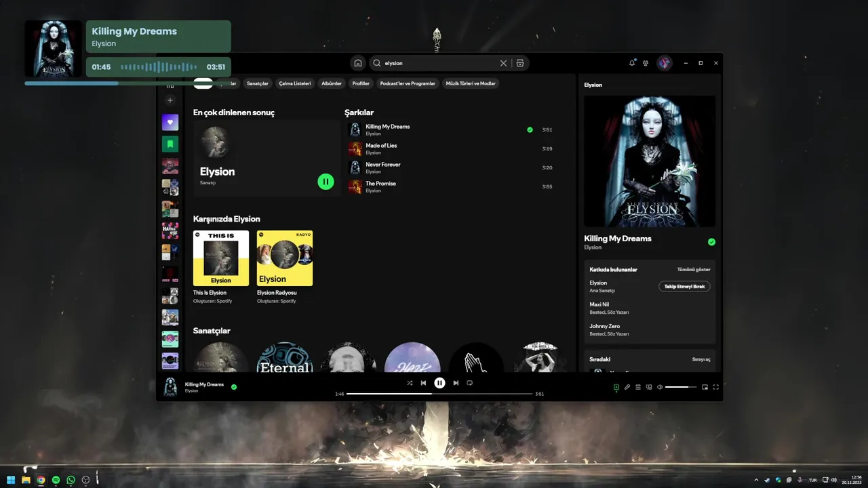The width and height of the screenshot is (868, 488).
Task: Go to Spotify Home via house icon
Action: pos(358,63)
